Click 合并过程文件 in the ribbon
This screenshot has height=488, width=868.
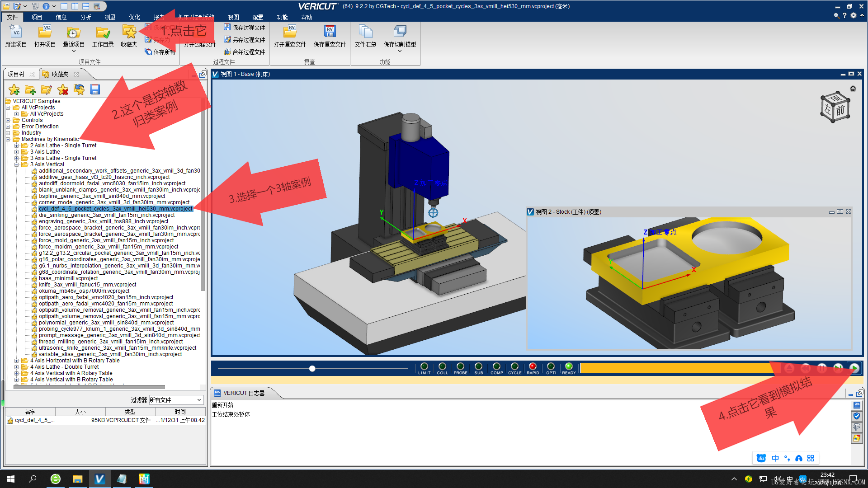coord(245,52)
